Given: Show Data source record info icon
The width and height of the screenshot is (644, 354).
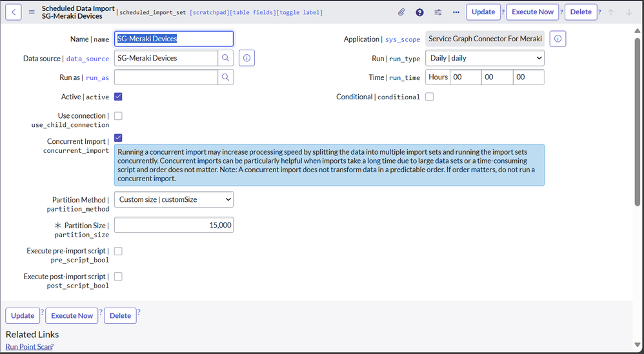Looking at the screenshot, I should tap(247, 58).
